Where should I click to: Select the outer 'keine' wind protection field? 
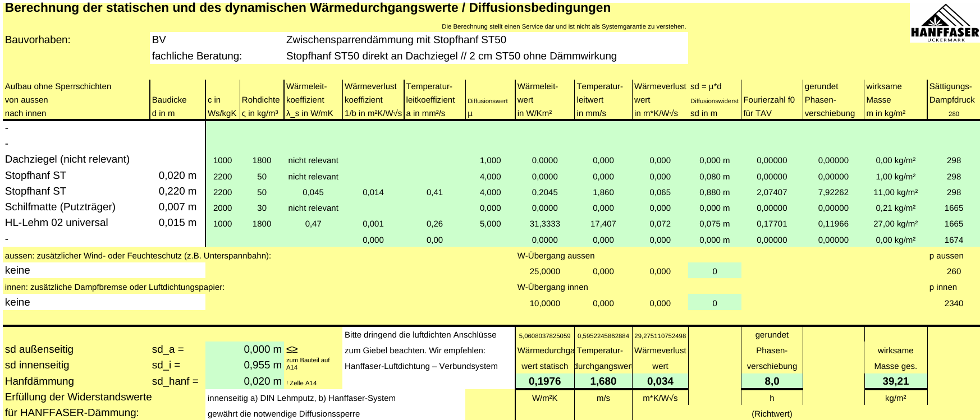click(104, 270)
